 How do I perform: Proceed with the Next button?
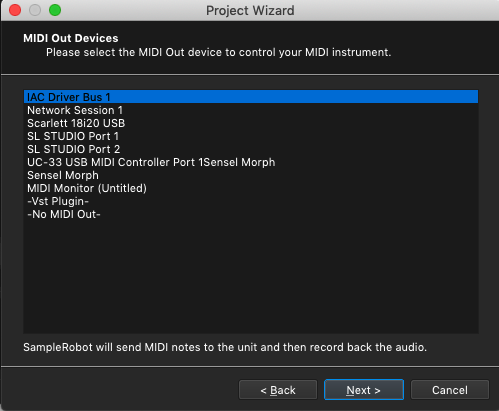coord(364,390)
